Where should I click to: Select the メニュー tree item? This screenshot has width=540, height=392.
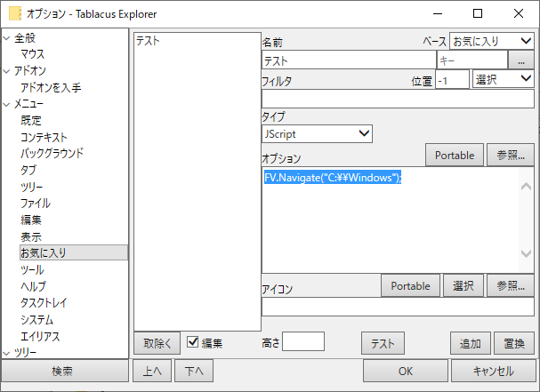(28, 104)
